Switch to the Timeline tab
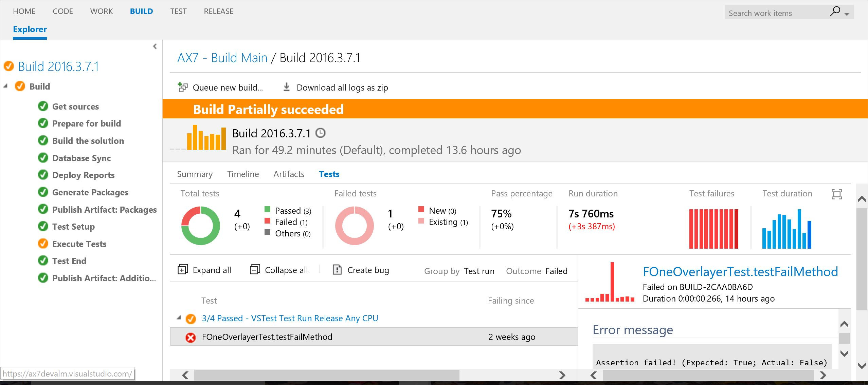 click(x=243, y=174)
